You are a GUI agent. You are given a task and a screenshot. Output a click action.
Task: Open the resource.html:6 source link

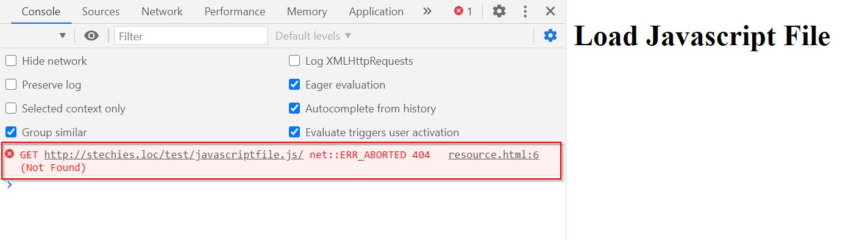(494, 155)
